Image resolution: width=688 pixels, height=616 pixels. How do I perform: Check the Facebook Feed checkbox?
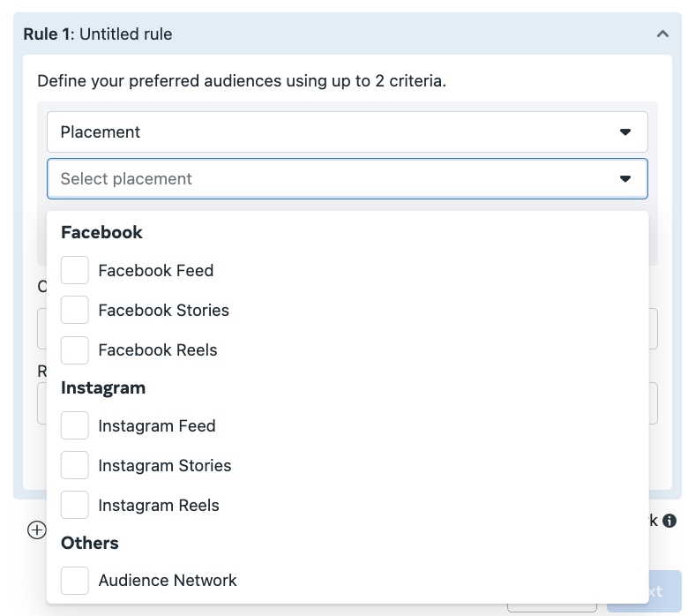point(75,270)
